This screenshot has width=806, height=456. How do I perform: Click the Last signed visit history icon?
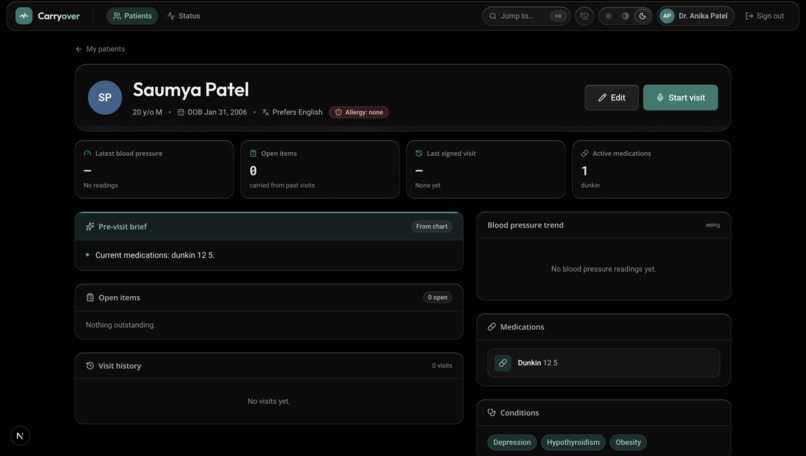(x=419, y=153)
